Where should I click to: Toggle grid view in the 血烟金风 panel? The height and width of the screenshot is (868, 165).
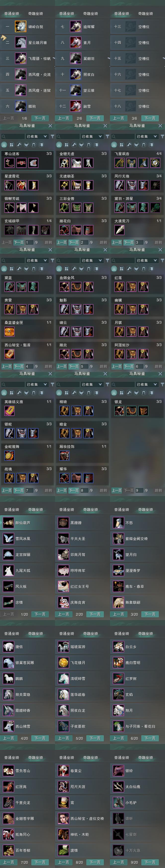(x=66, y=269)
